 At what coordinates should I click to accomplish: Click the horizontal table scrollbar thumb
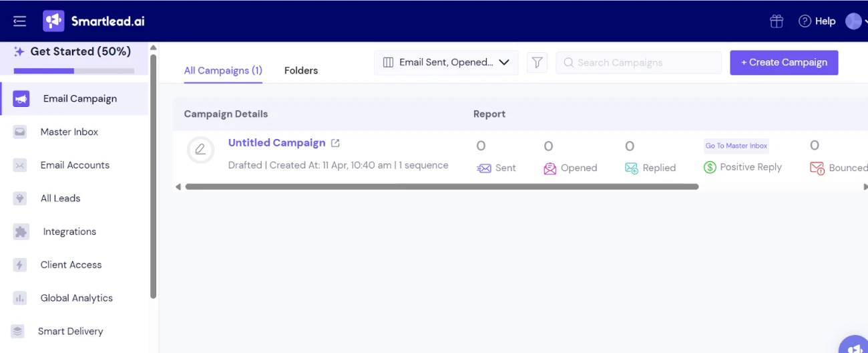point(442,187)
